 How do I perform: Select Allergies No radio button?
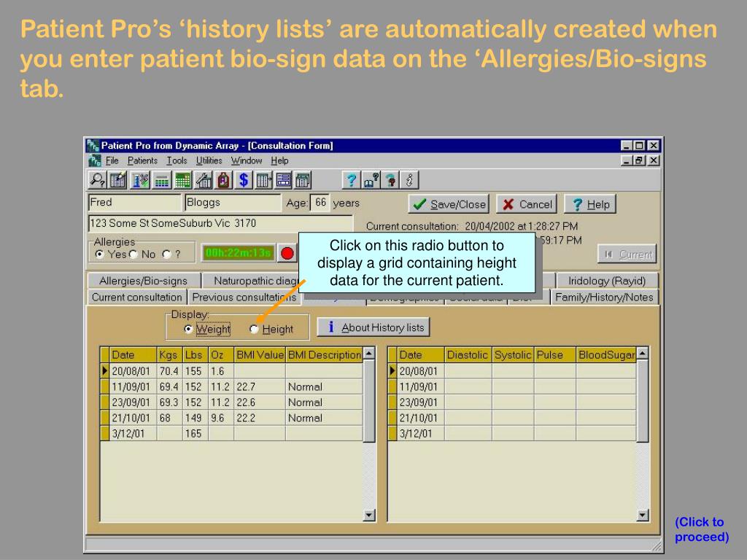click(x=133, y=254)
